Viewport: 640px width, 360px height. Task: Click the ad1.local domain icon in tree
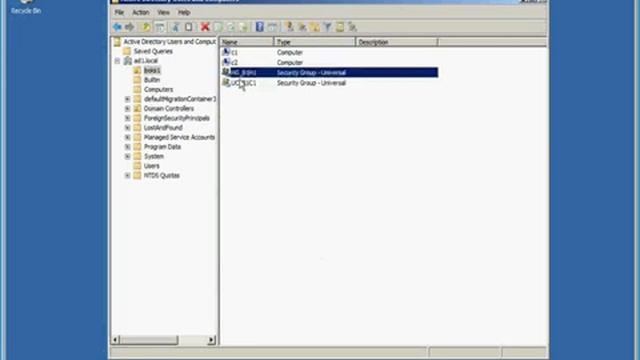click(128, 61)
